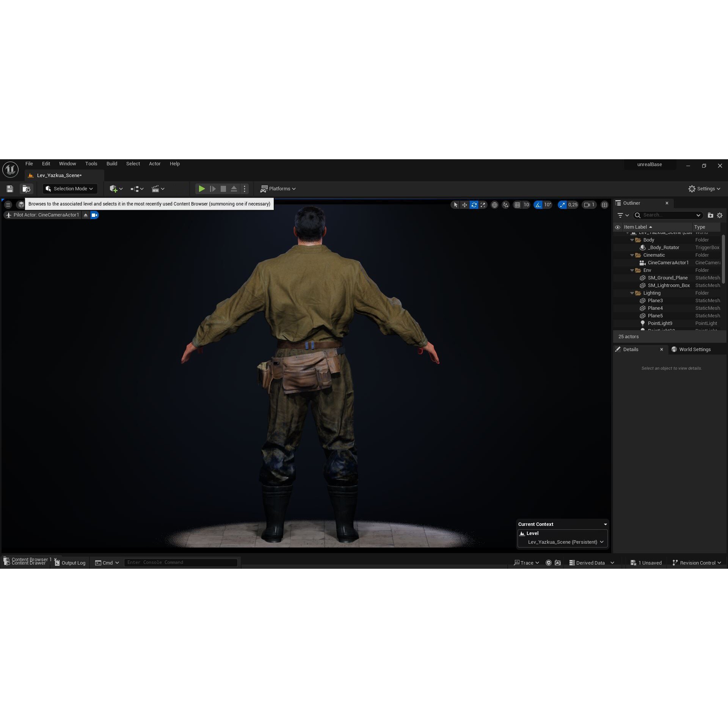Collapse the Lighting folder

tap(632, 293)
